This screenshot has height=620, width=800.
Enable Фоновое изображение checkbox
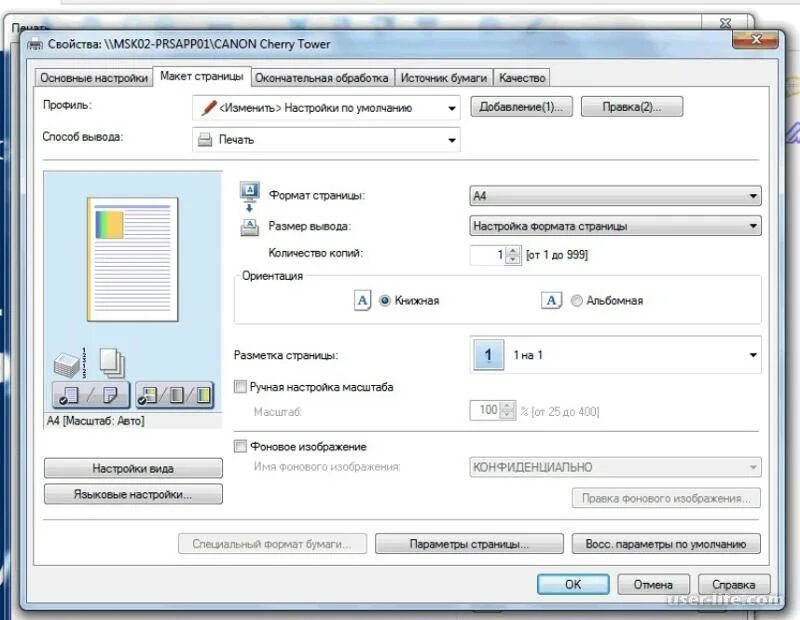click(x=240, y=447)
